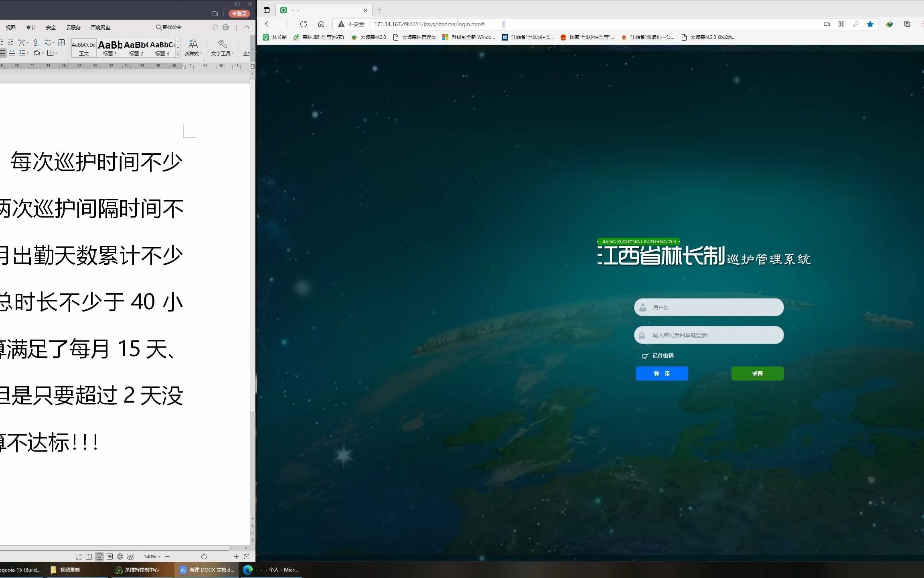Screen dimensions: 924x578
Task: Click the green 重置 button
Action: 758,374
